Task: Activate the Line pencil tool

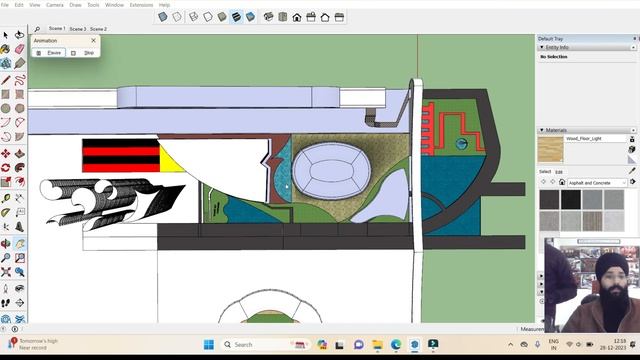Action: pos(6,80)
